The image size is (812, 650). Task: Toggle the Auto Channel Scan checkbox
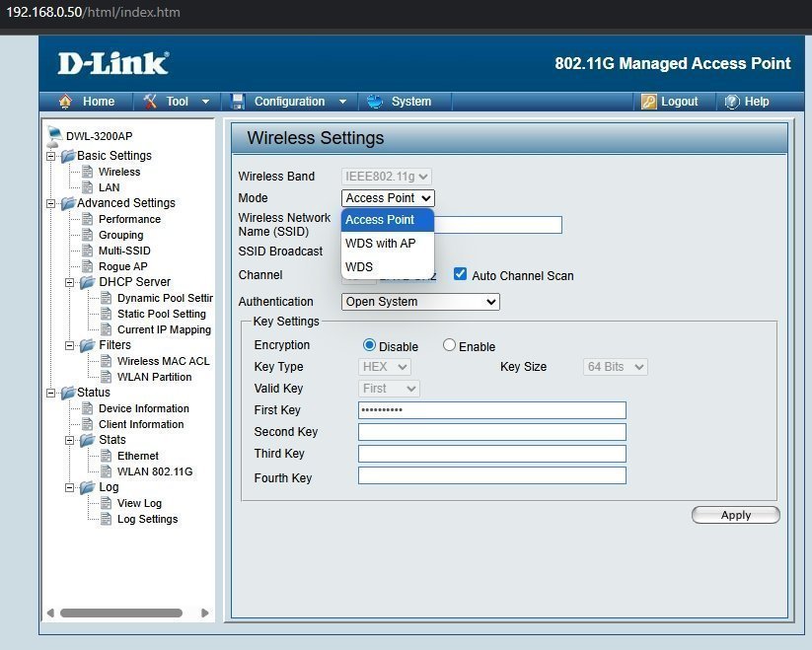[x=460, y=274]
